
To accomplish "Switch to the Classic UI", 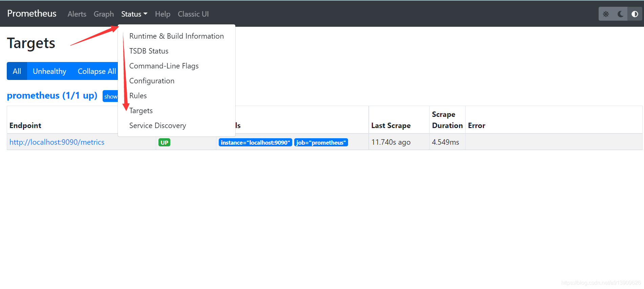I will tap(193, 14).
